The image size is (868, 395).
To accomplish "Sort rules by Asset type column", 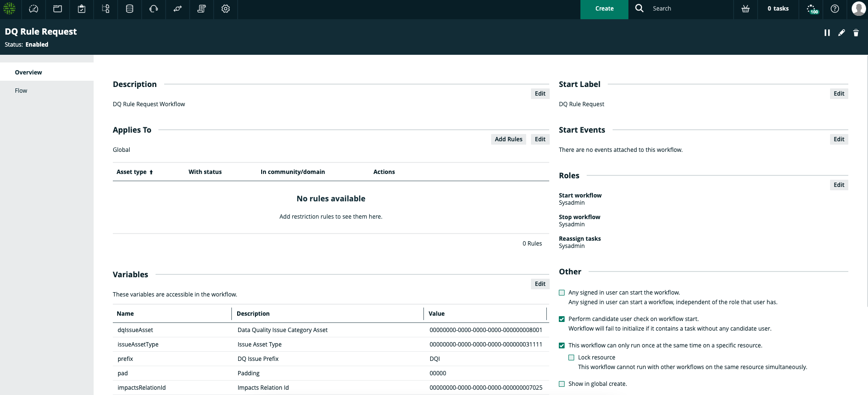I will (135, 172).
